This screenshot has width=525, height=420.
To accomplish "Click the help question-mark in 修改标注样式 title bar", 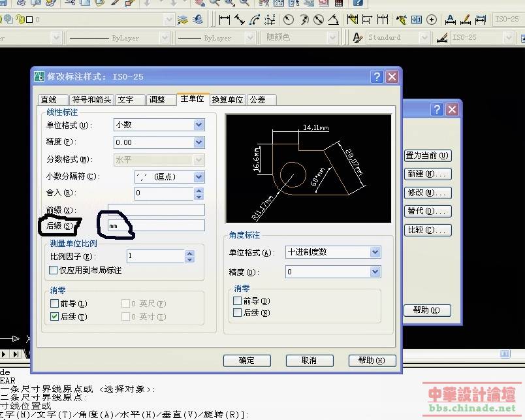I will coord(377,76).
